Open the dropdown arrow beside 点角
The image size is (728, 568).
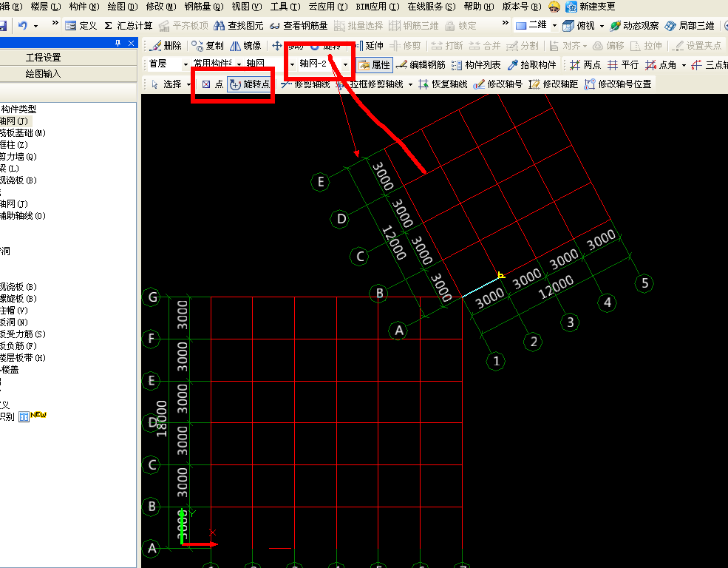(x=684, y=65)
